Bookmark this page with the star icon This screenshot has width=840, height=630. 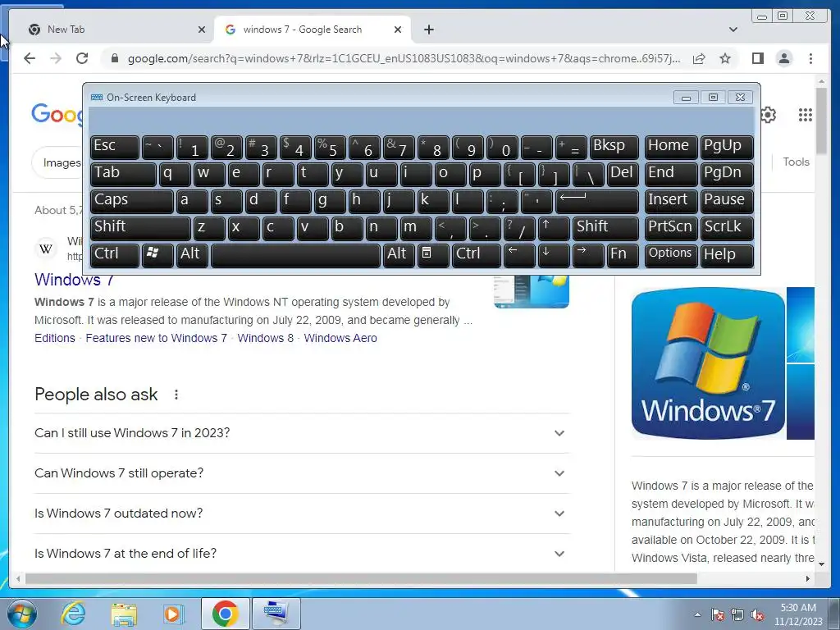click(725, 58)
